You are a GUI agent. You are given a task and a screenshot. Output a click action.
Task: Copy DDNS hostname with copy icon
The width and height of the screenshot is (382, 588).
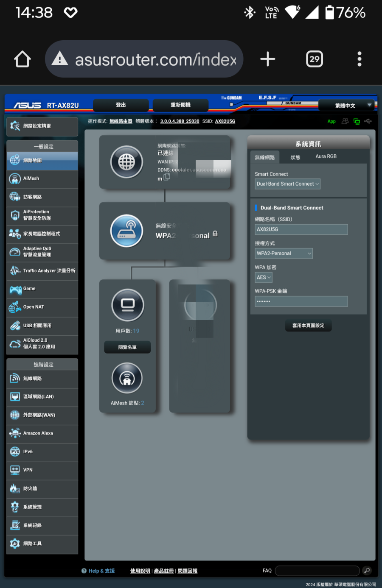pyautogui.click(x=167, y=177)
